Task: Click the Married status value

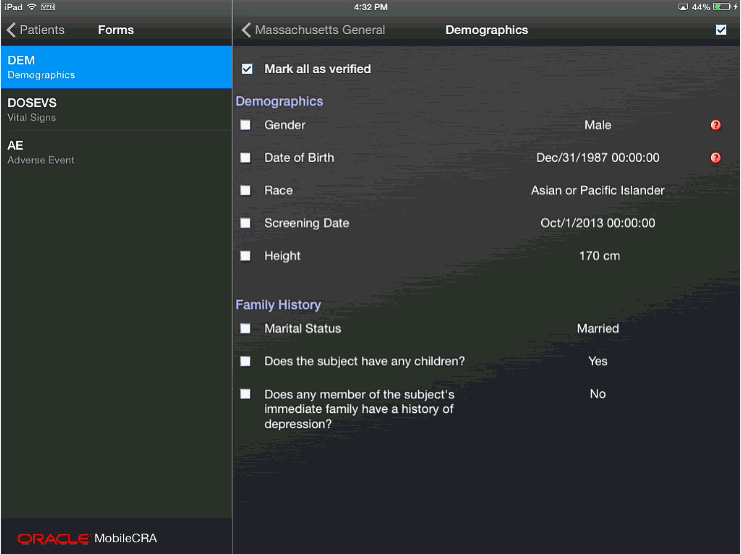Action: pos(597,328)
